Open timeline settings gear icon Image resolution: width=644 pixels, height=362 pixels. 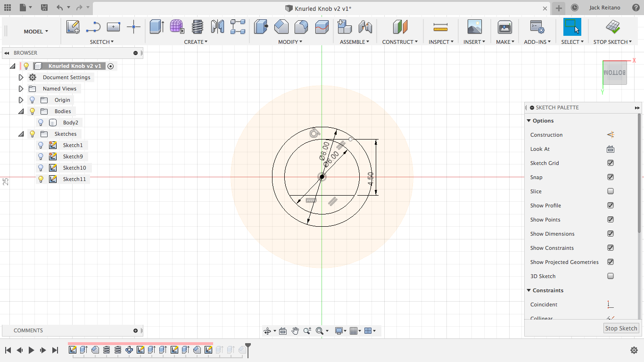tap(634, 350)
